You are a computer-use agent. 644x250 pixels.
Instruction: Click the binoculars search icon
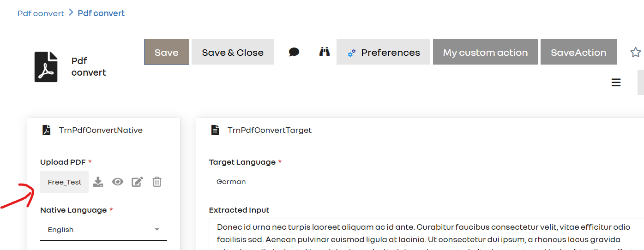coord(325,52)
